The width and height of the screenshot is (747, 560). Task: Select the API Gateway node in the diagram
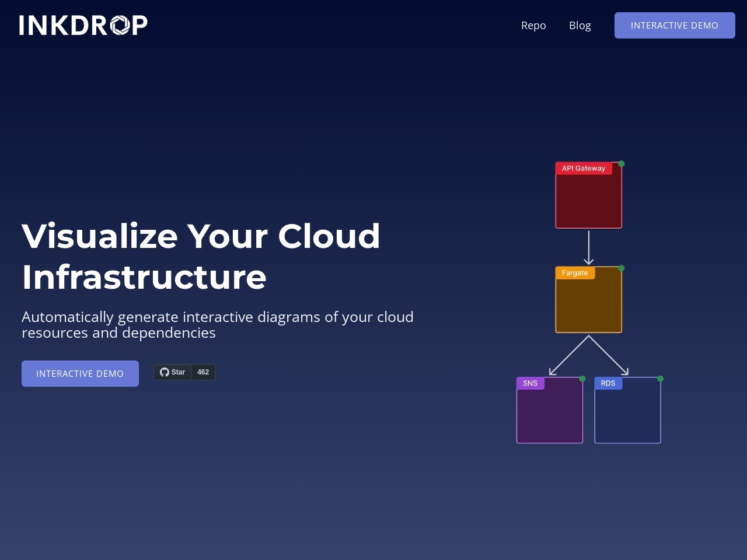point(588,195)
